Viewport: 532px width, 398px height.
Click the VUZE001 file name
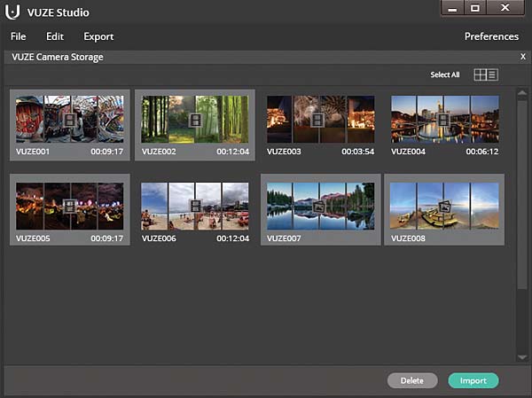pyautogui.click(x=33, y=152)
